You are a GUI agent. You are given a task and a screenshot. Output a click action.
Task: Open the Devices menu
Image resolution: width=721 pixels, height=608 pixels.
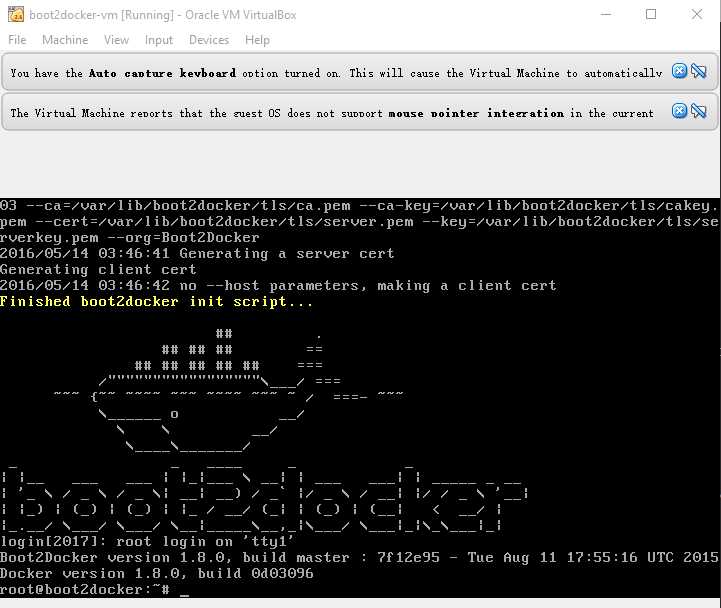pyautogui.click(x=209, y=40)
